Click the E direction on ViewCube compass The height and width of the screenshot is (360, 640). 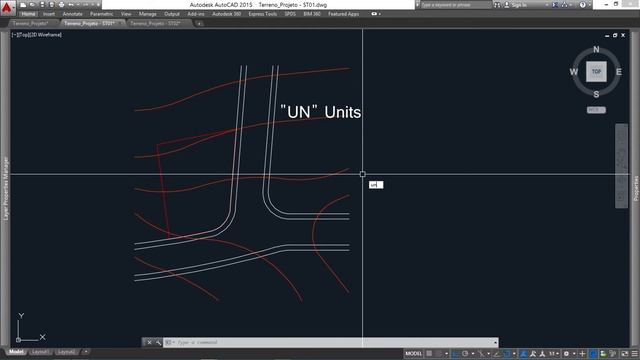619,72
